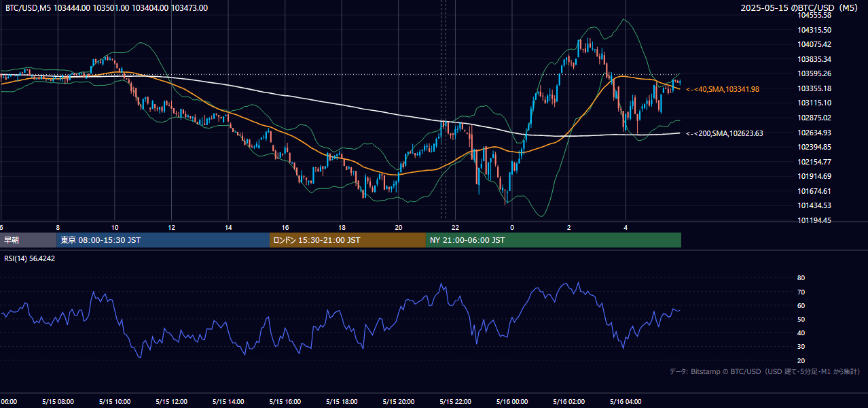The image size is (868, 408).
Task: Click hour tick 16 under price chart
Action: 285,228
